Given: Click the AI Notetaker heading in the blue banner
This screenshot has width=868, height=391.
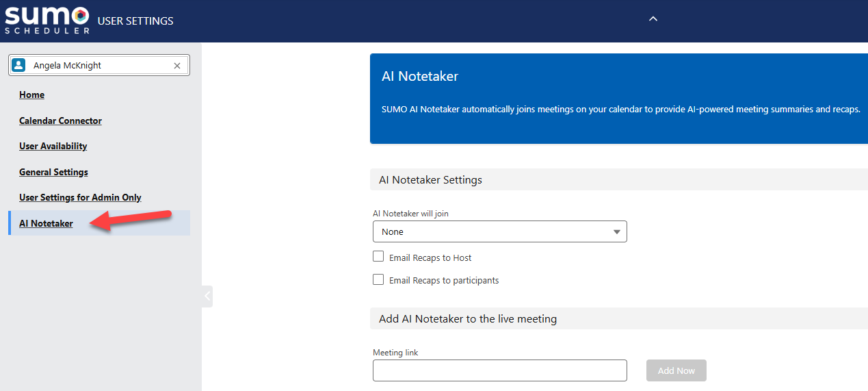Looking at the screenshot, I should click(420, 77).
